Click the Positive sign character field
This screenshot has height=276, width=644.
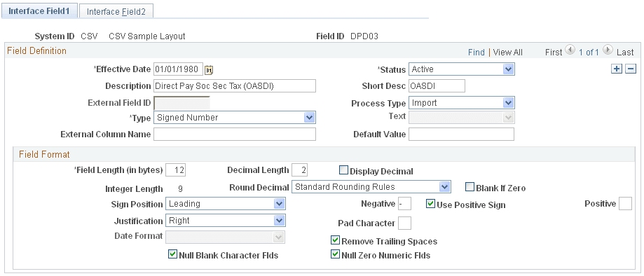[x=625, y=203]
